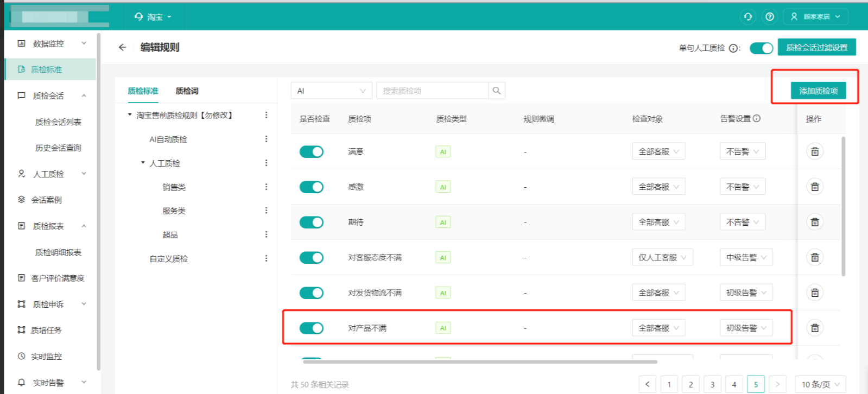Image resolution: width=868 pixels, height=394 pixels.
Task: Delete the 对客服态度不满 item
Action: (x=815, y=257)
